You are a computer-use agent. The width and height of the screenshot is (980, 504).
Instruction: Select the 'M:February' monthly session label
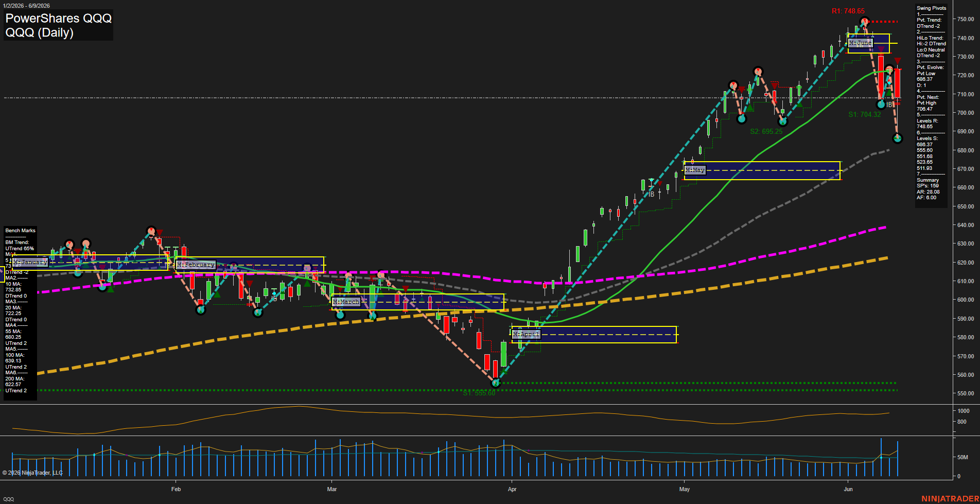point(196,265)
